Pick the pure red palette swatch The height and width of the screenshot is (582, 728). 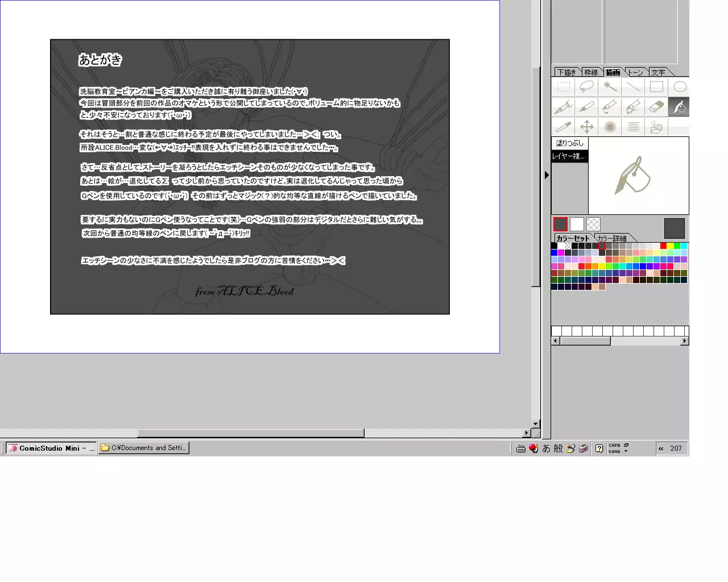coord(663,246)
